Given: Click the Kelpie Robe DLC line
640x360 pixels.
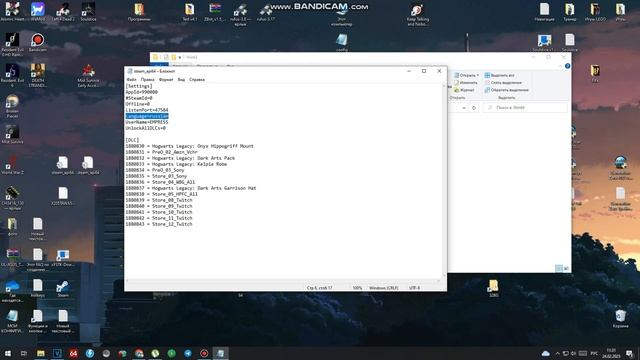Looking at the screenshot, I should (176, 164).
